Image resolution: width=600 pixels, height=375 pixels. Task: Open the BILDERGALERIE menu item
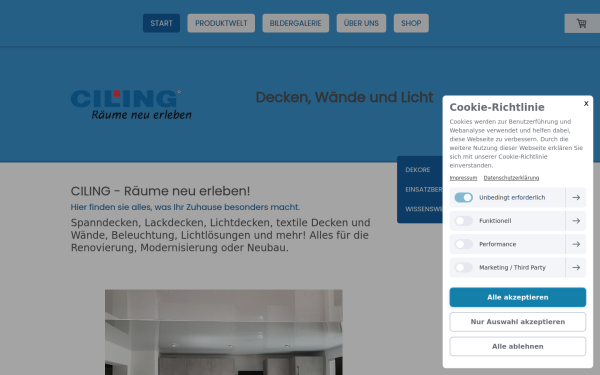click(x=295, y=23)
